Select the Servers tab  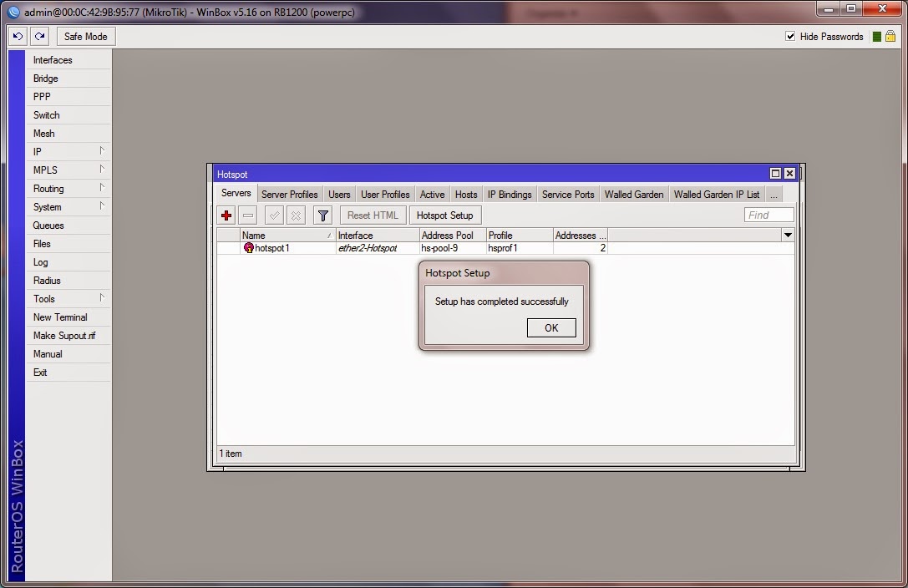[236, 193]
